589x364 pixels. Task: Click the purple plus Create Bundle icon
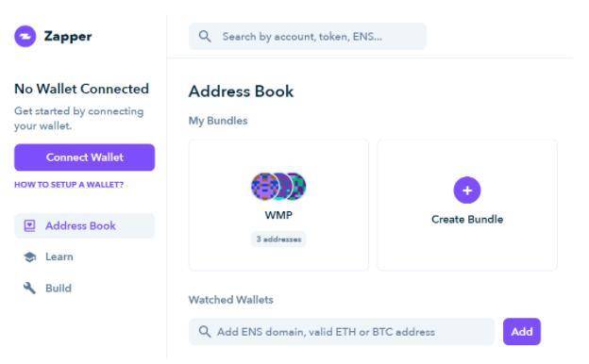pyautogui.click(x=467, y=190)
